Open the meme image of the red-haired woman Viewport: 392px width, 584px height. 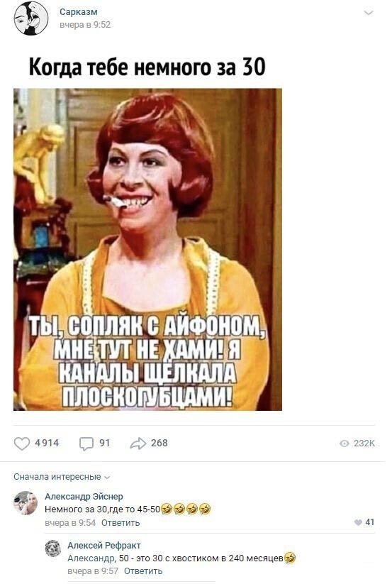(147, 250)
